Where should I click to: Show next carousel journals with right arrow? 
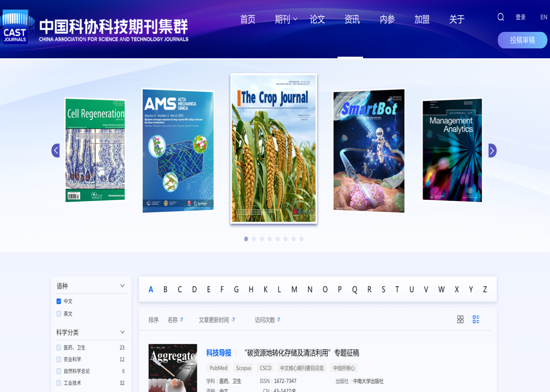pos(492,150)
